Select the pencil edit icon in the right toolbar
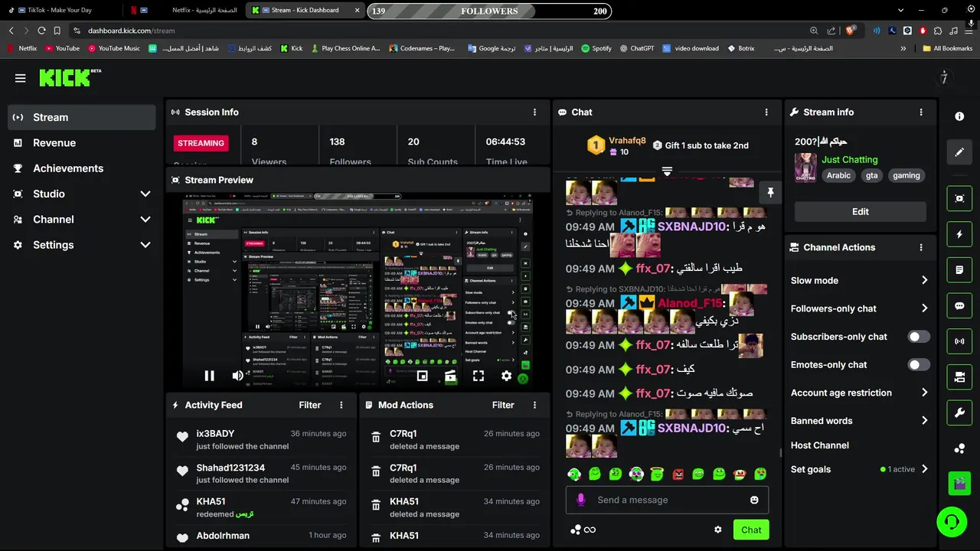The width and height of the screenshot is (980, 551). [x=959, y=152]
